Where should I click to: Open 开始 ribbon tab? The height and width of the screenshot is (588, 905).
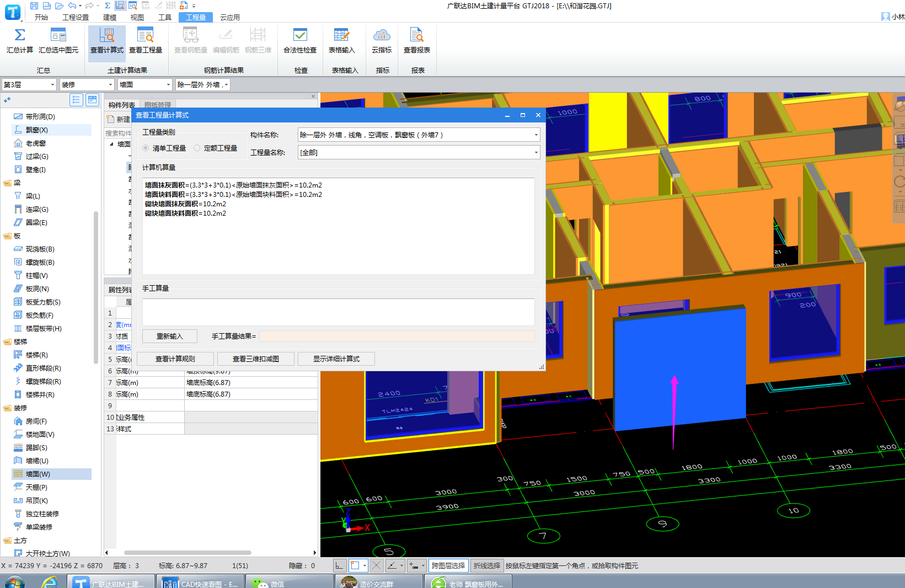click(41, 18)
